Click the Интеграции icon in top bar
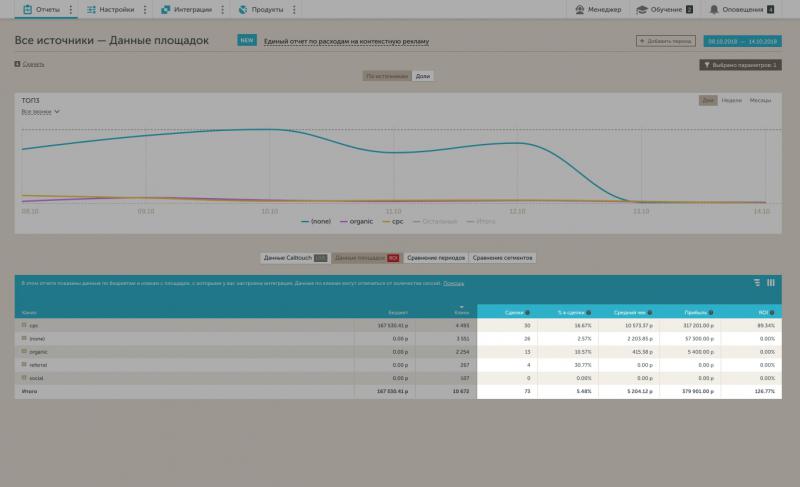The width and height of the screenshot is (800, 487). point(165,9)
